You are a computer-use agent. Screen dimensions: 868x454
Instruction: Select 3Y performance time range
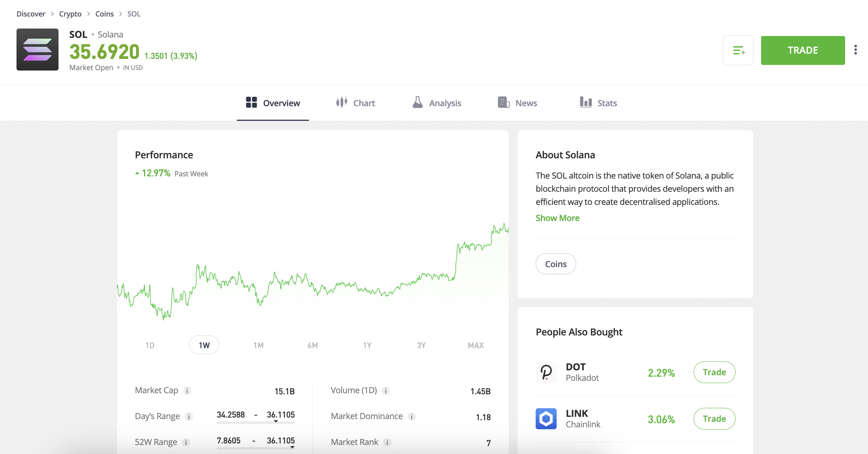[x=421, y=345]
